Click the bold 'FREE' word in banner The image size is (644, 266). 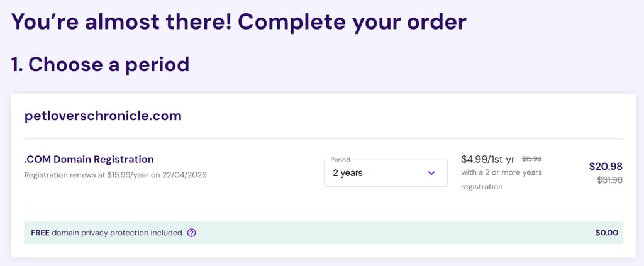(x=40, y=233)
